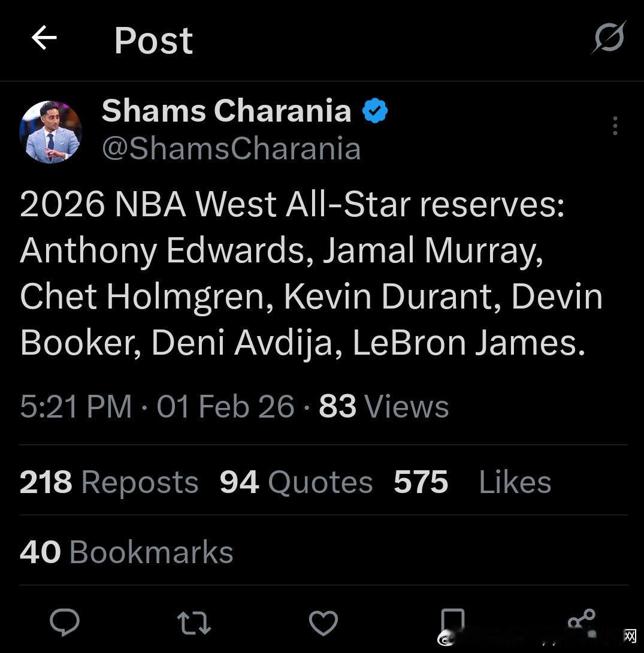644x653 pixels.
Task: View the 218 Reposts list
Action: click(x=108, y=482)
